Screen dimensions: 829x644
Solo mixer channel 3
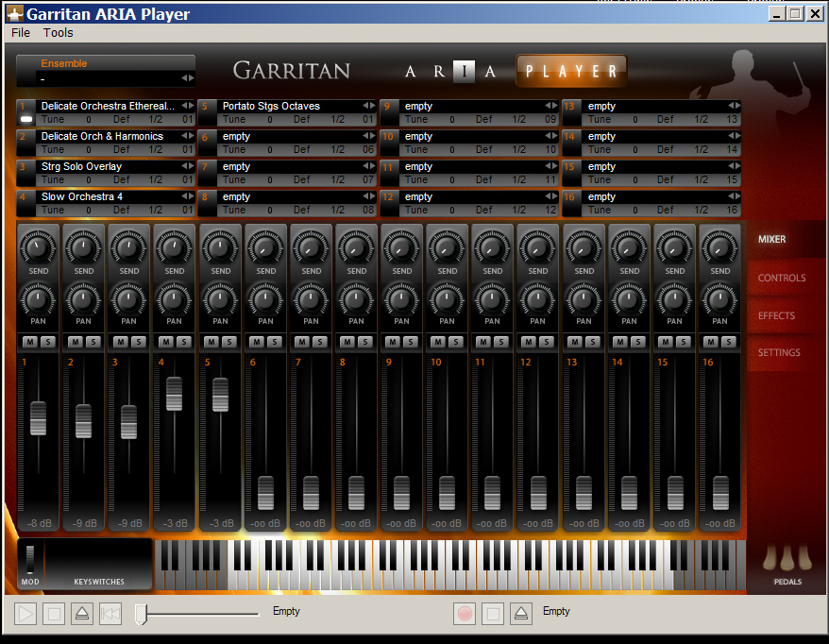click(139, 342)
